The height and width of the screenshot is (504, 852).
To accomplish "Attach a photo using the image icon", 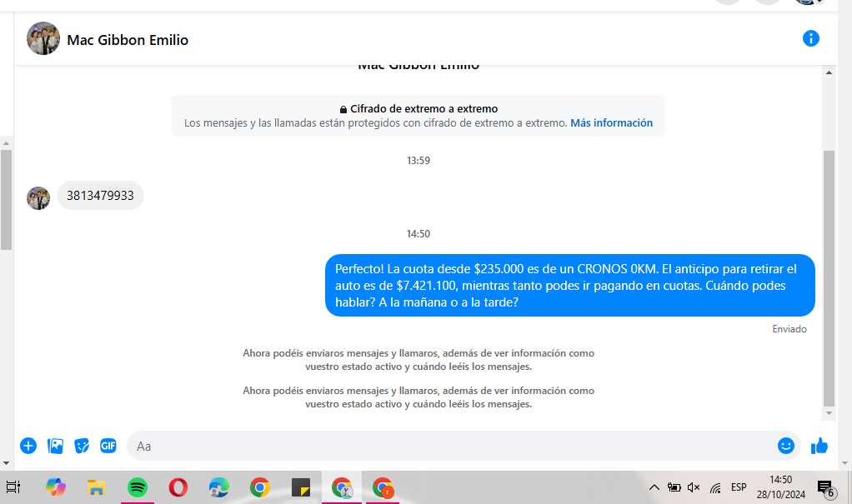I will (55, 446).
